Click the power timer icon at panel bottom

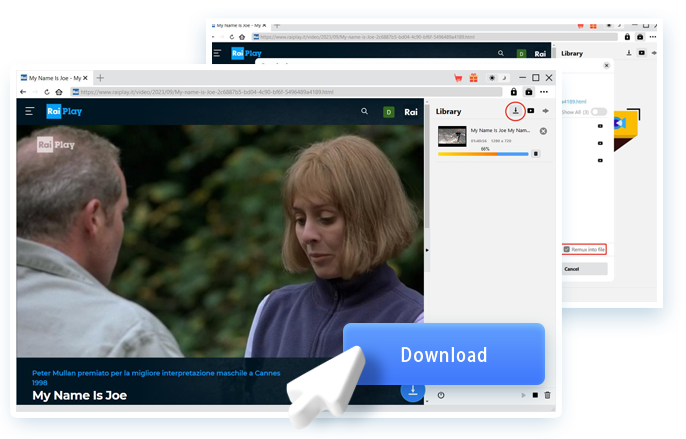[x=441, y=395]
